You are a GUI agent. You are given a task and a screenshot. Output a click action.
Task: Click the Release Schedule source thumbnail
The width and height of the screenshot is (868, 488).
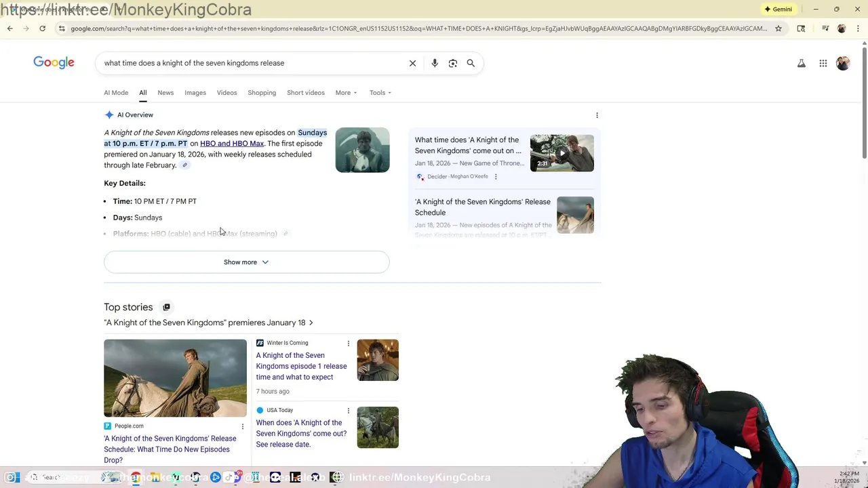click(575, 215)
